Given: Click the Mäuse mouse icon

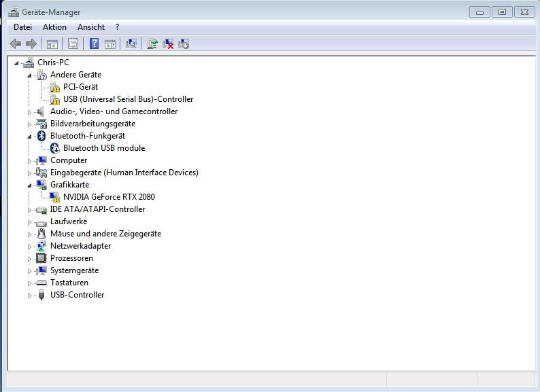Looking at the screenshot, I should point(41,234).
